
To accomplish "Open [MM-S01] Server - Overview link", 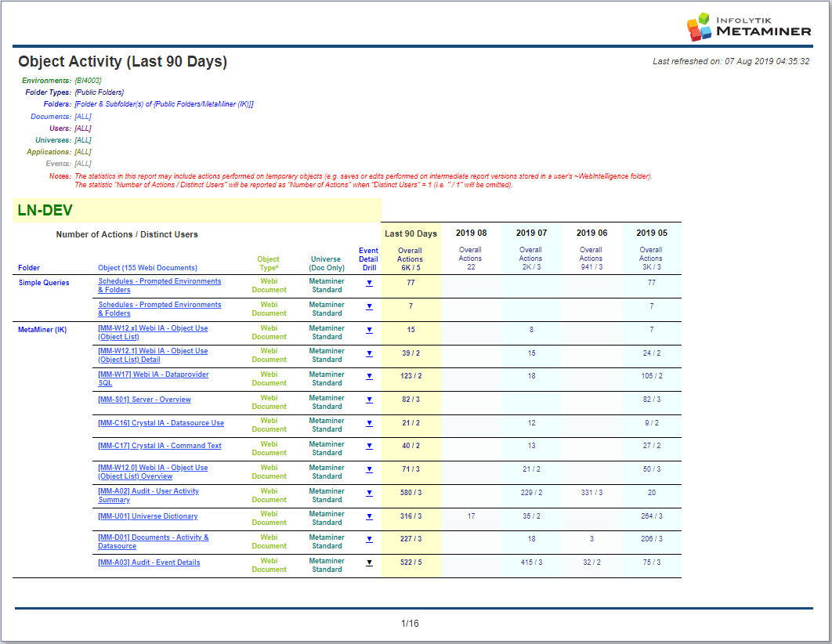I will (144, 400).
